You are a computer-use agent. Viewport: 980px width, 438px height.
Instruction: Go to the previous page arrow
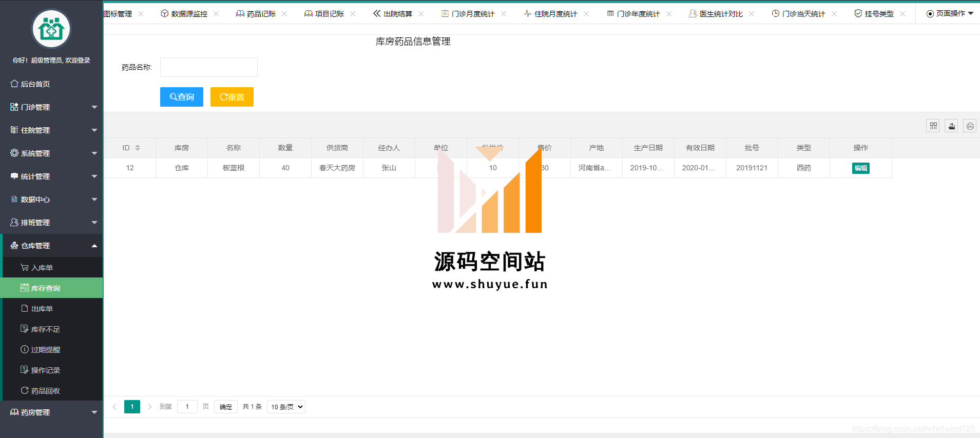(x=114, y=407)
